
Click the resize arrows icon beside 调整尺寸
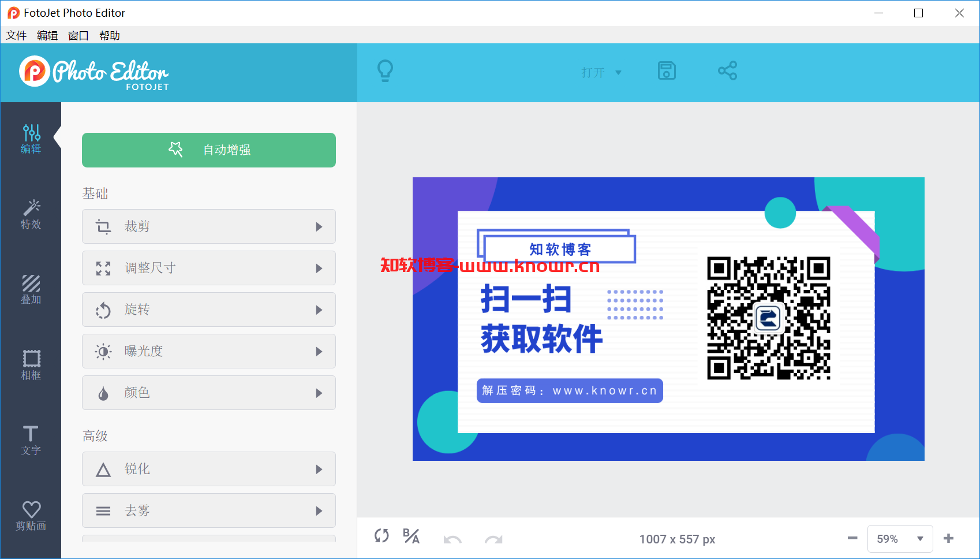click(103, 268)
